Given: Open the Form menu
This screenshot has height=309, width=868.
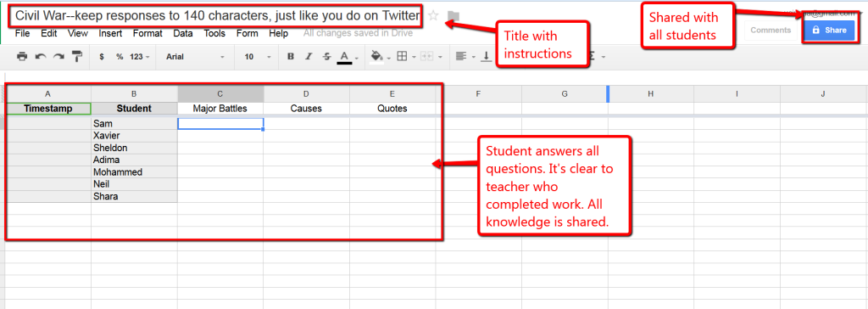Looking at the screenshot, I should 247,33.
